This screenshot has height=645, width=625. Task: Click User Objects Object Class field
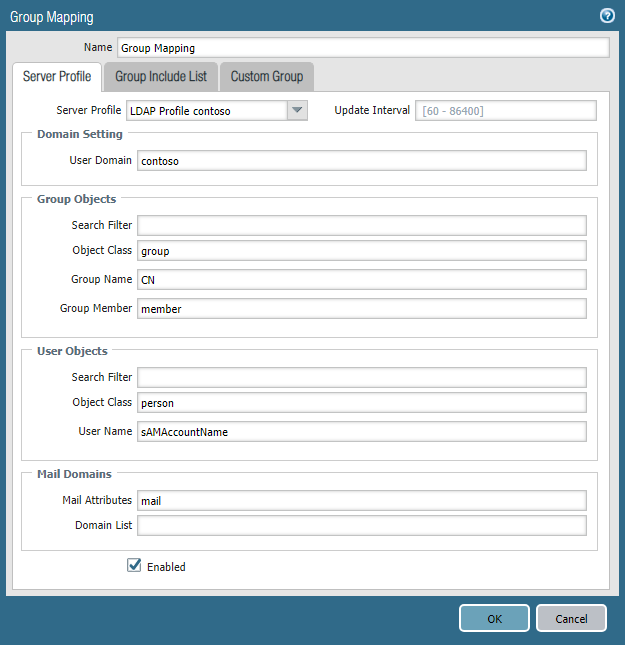click(x=362, y=402)
